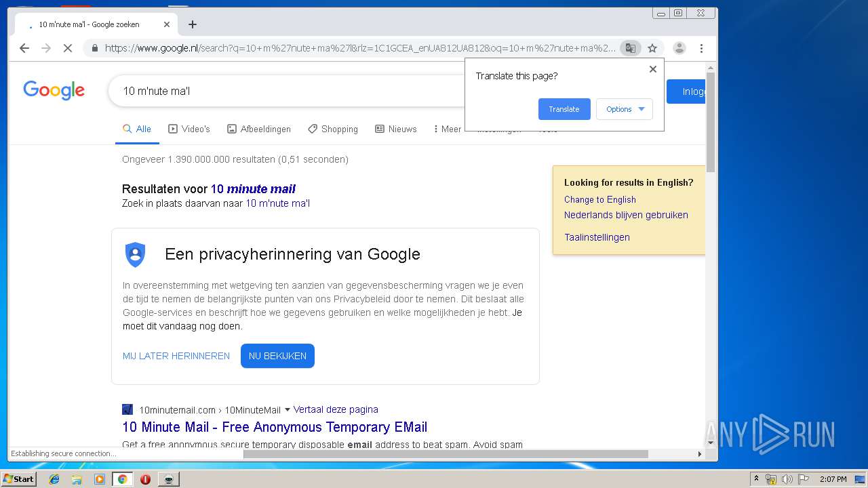Click the Action Center flag icon
The height and width of the screenshot is (488, 868).
coord(804,479)
